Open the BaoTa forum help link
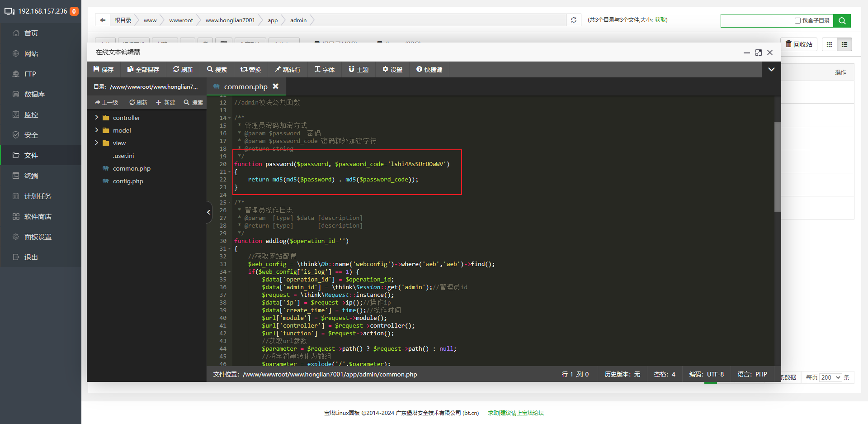 [x=516, y=413]
